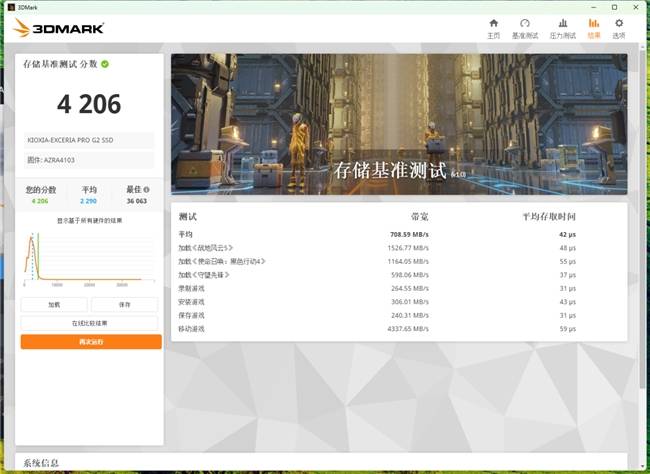This screenshot has height=474, width=650.
Task: Click the 平均 score value 2 290
Action: (88, 201)
